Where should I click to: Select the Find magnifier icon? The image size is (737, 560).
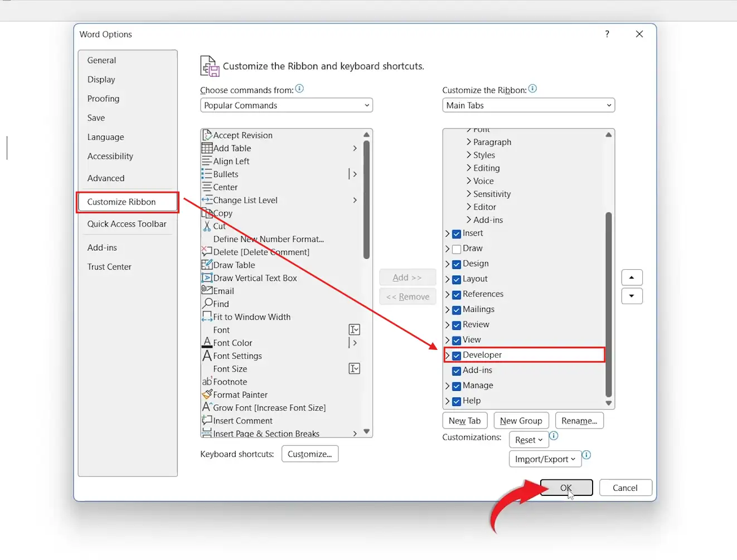click(207, 304)
